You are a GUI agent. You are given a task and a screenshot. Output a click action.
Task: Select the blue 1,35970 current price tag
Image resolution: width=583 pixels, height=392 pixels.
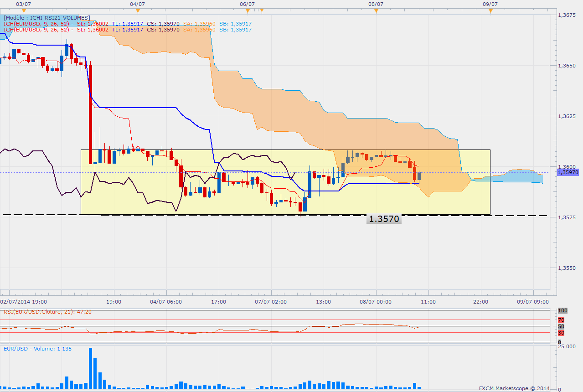coord(568,172)
